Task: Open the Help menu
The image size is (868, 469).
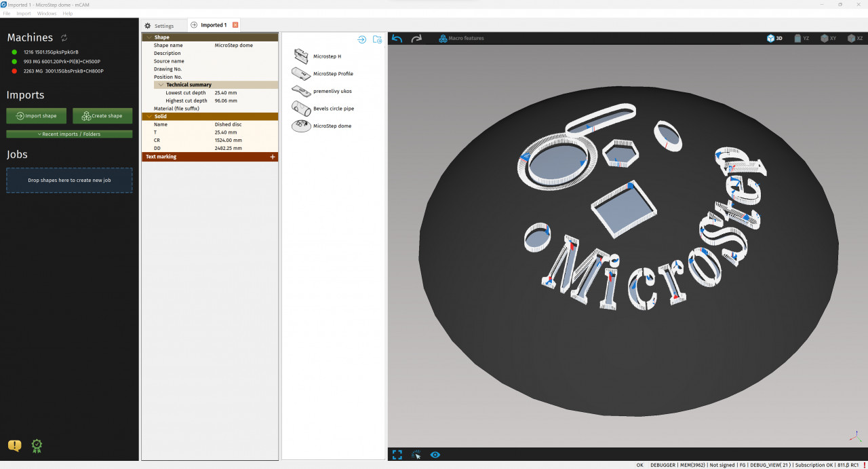Action: 68,14
